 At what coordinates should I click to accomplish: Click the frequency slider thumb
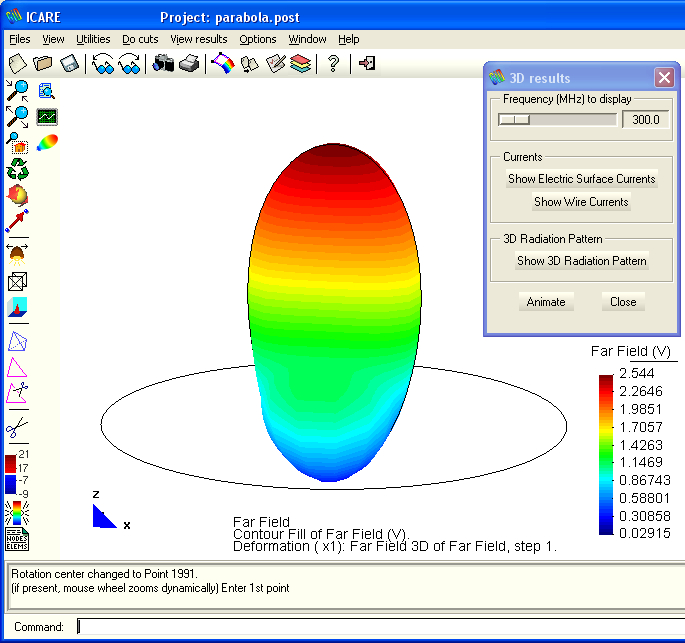pyautogui.click(x=514, y=119)
